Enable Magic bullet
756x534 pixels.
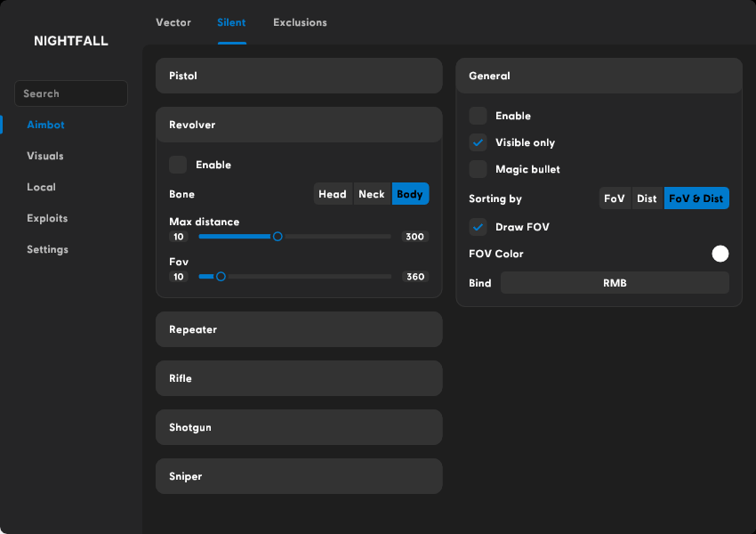pos(478,169)
